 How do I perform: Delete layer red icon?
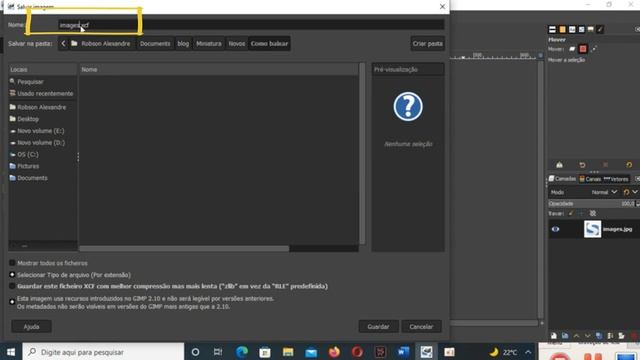coord(633,336)
